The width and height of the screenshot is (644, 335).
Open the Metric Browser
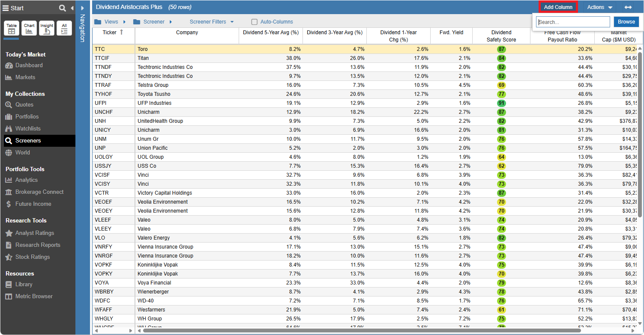pos(34,296)
